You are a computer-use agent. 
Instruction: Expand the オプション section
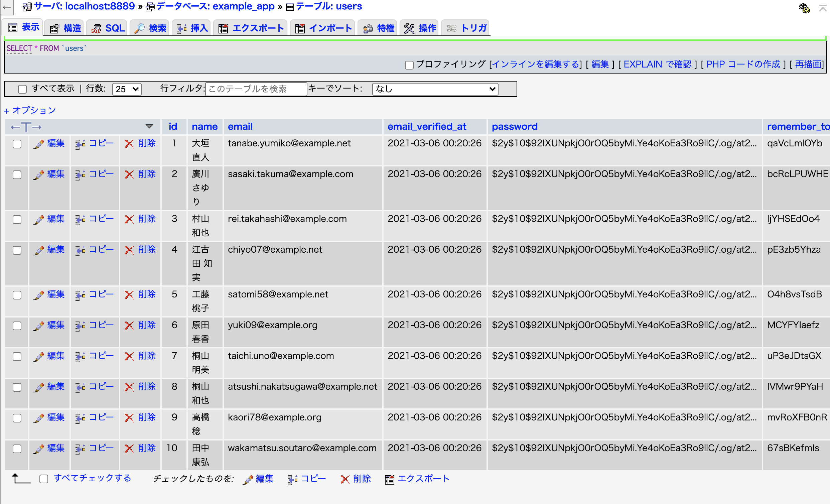click(30, 110)
